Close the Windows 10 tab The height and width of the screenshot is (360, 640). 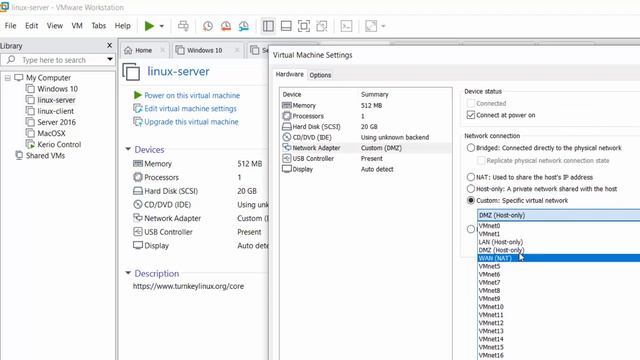237,50
